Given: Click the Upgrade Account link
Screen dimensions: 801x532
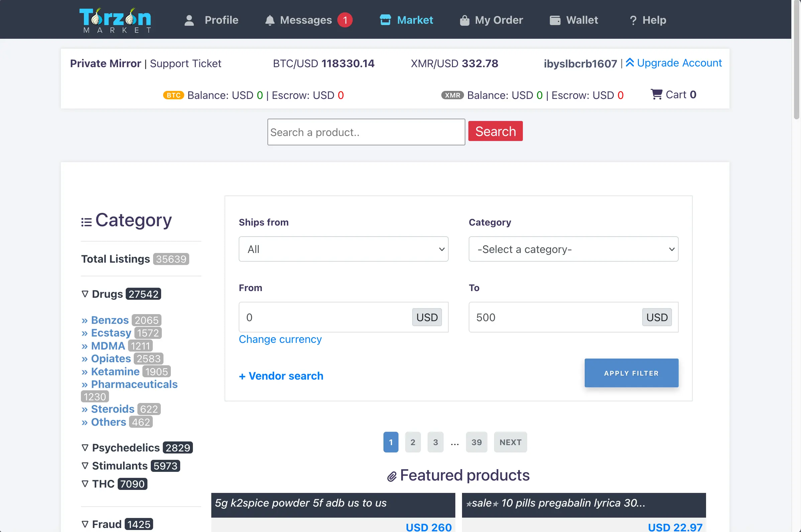Looking at the screenshot, I should (x=680, y=63).
